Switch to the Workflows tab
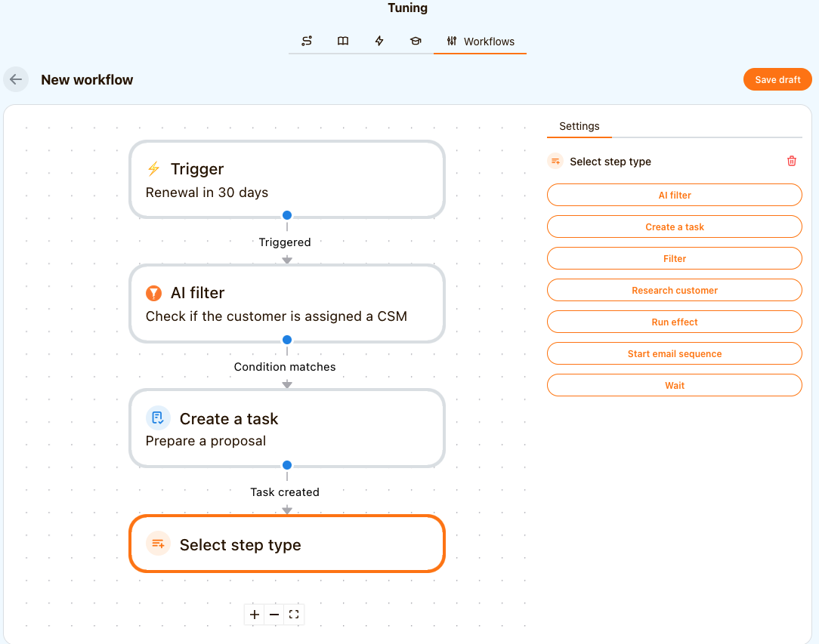819x644 pixels. tap(481, 42)
